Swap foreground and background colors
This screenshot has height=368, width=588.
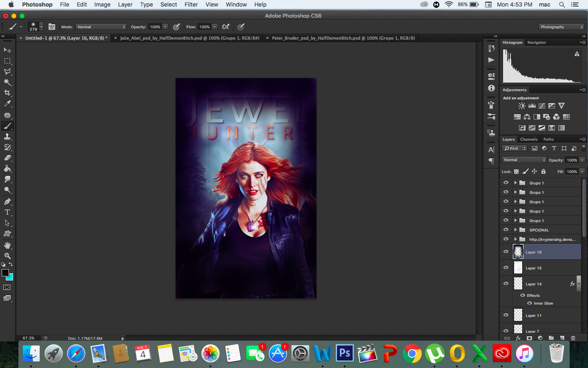pyautogui.click(x=11, y=265)
